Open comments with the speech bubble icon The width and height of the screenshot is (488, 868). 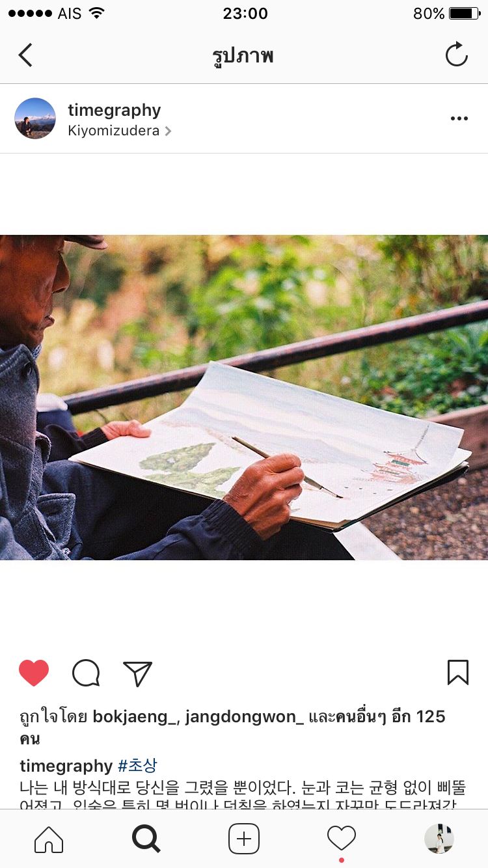pyautogui.click(x=86, y=673)
